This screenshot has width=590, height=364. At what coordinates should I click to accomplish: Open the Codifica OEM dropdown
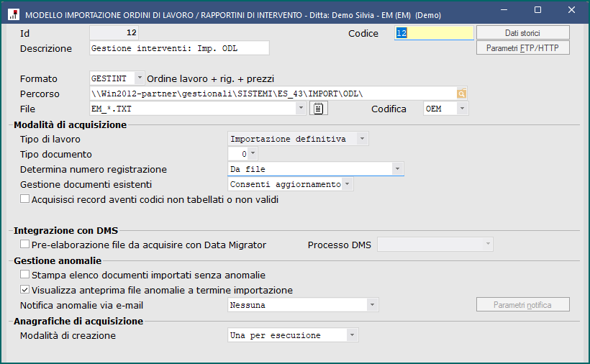click(x=461, y=109)
